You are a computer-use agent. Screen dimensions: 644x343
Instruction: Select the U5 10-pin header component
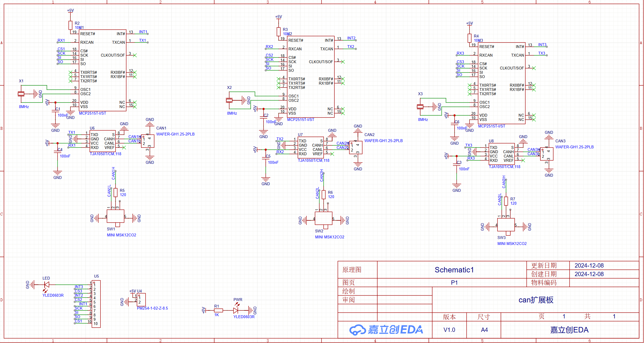coord(96,304)
